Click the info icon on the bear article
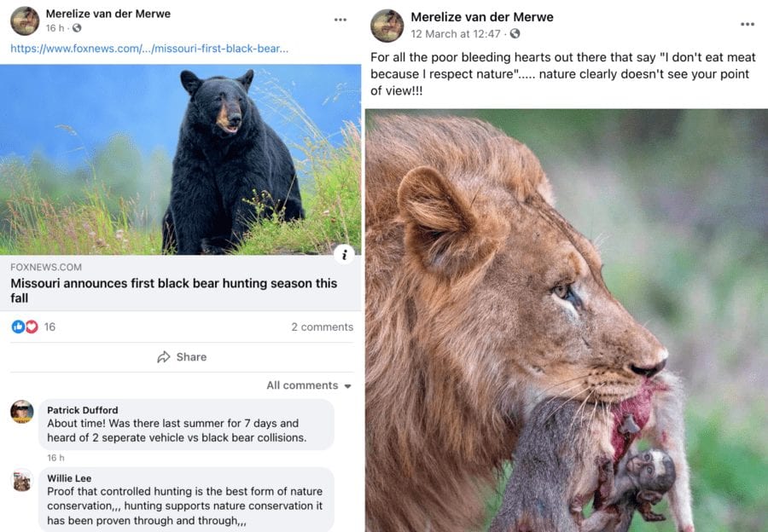This screenshot has height=532, width=768. pos(344,253)
